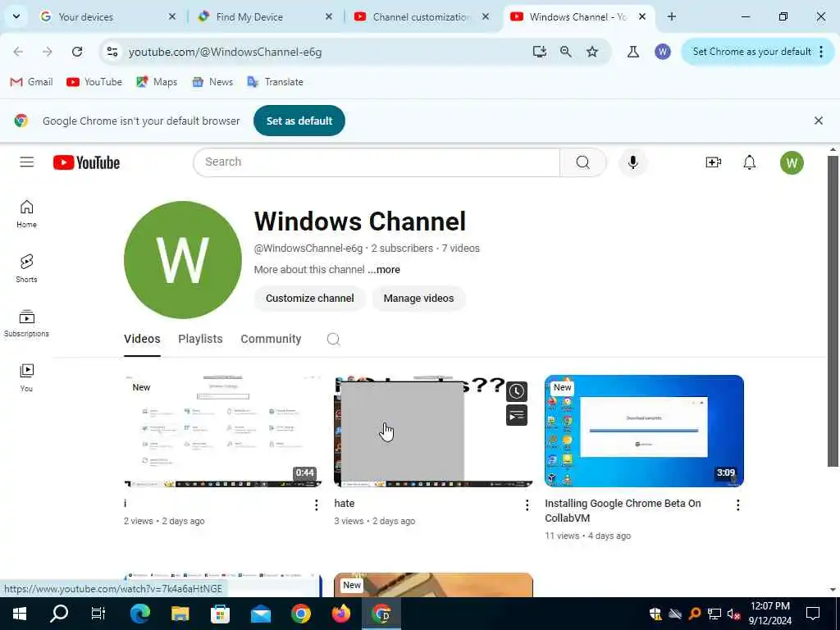The width and height of the screenshot is (840, 630).
Task: Open Chrome Labs flask icon
Action: pyautogui.click(x=632, y=52)
